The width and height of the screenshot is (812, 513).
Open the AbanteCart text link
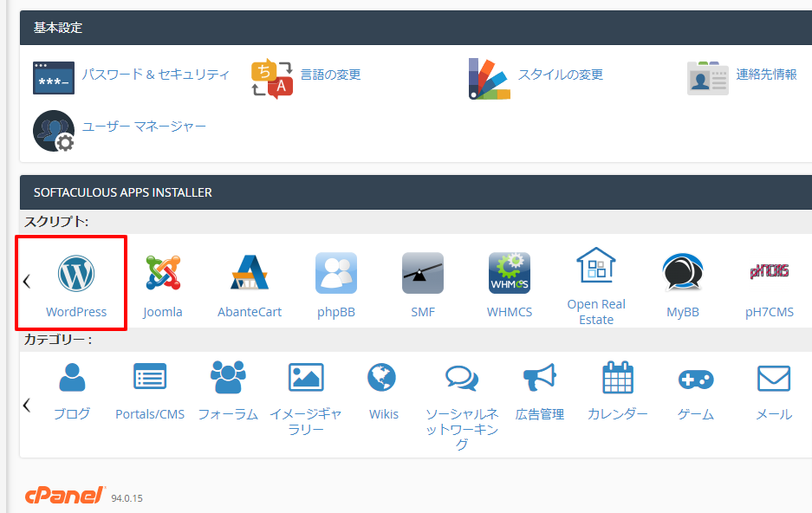click(250, 312)
